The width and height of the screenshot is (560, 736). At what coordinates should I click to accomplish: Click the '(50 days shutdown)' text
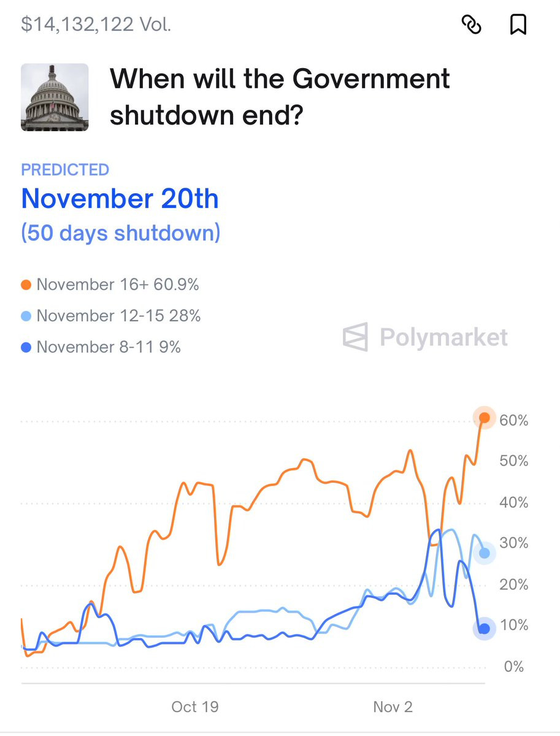pos(120,233)
